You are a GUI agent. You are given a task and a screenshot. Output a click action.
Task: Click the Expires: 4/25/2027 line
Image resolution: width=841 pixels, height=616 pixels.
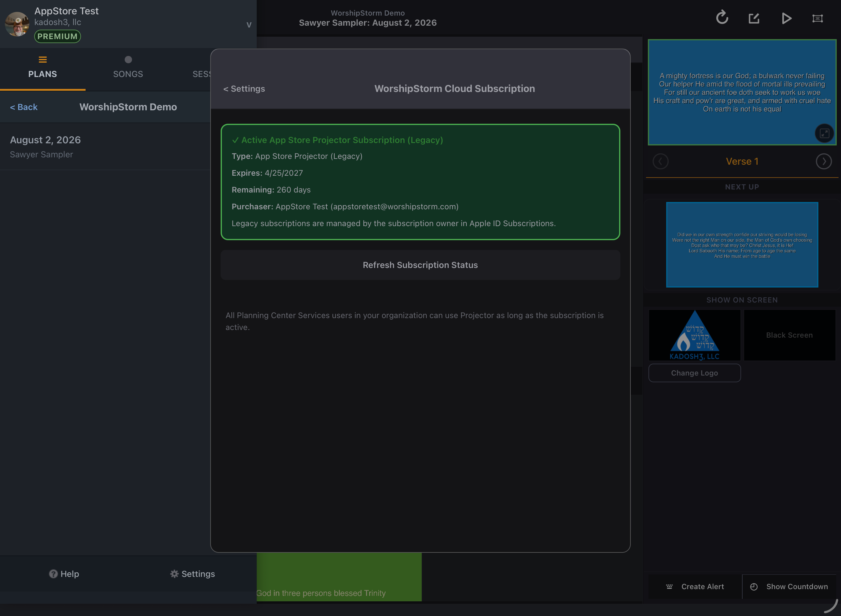tap(267, 173)
